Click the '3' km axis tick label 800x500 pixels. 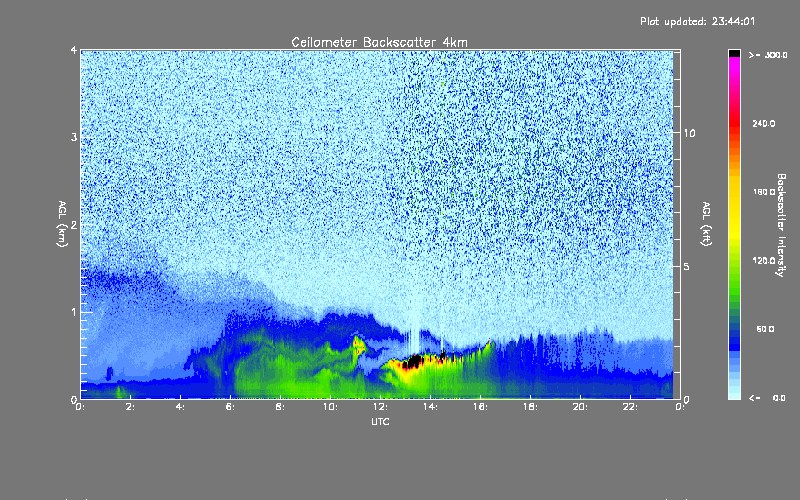pyautogui.click(x=74, y=137)
